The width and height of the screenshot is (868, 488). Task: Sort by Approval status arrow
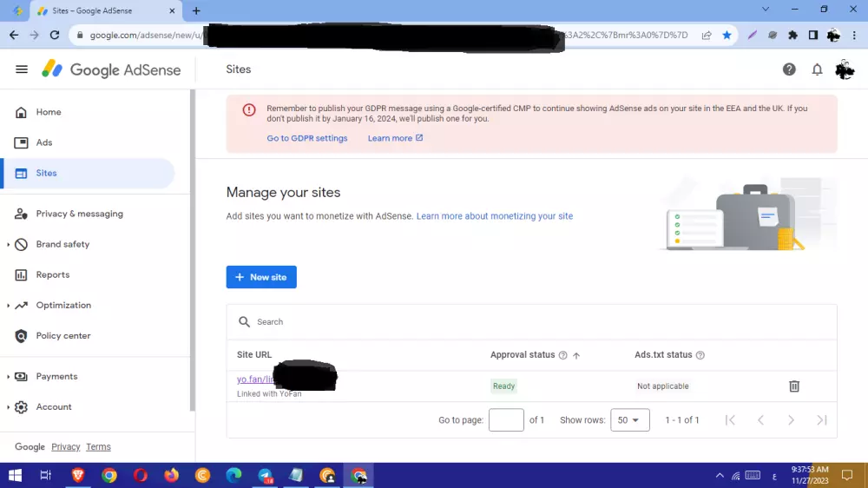pos(576,355)
